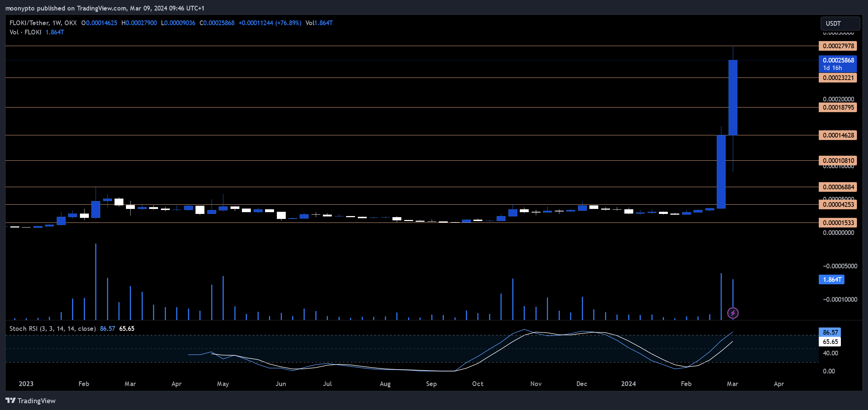Click the 2023 label on time axis
This screenshot has width=868, height=410.
tap(26, 384)
